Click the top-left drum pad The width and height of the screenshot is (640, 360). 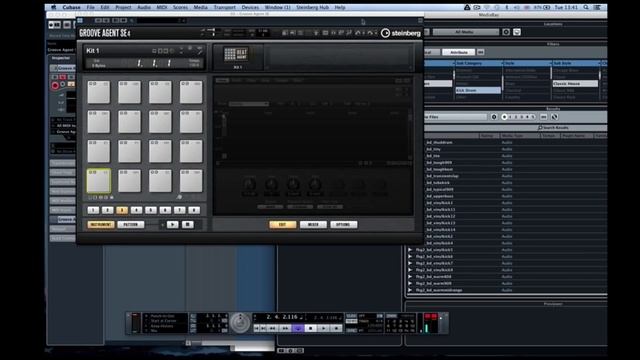point(98,92)
